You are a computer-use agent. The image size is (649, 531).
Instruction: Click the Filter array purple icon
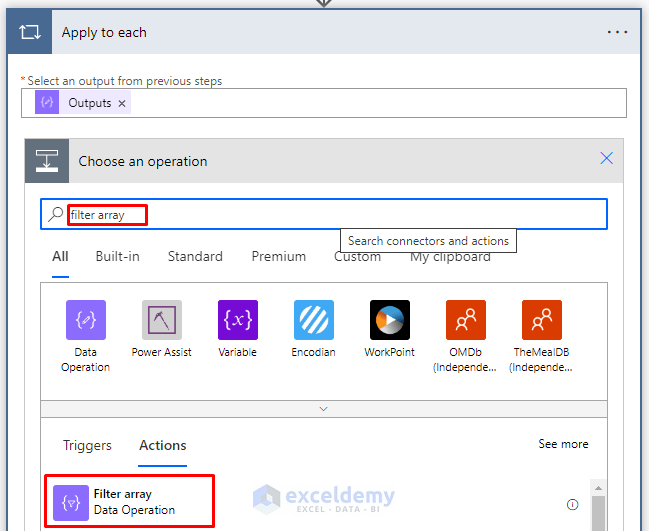tap(71, 502)
